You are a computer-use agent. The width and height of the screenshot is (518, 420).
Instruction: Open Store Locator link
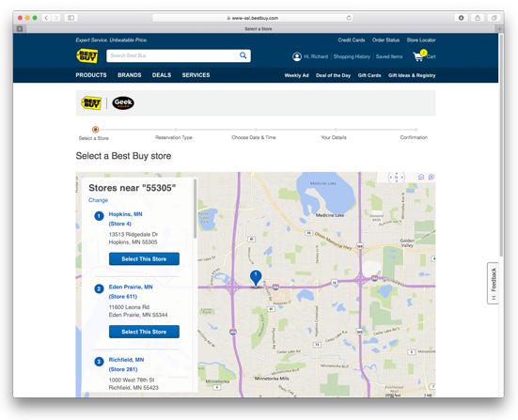421,40
